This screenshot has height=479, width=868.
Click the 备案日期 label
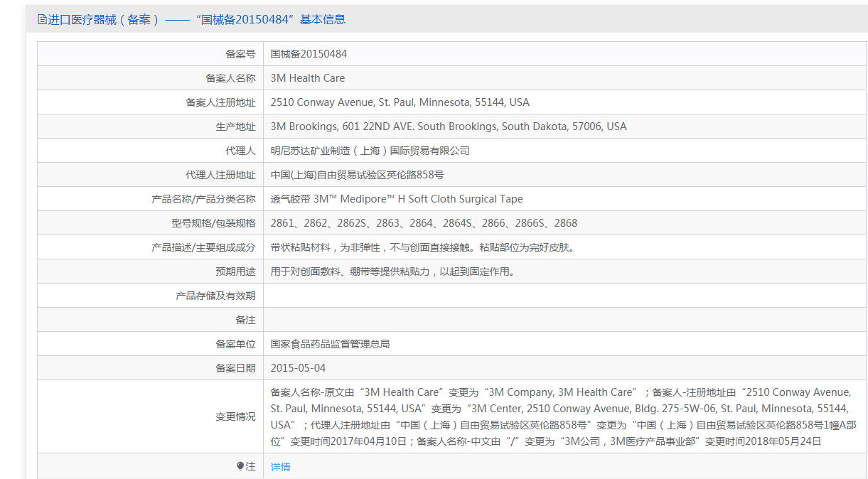235,368
